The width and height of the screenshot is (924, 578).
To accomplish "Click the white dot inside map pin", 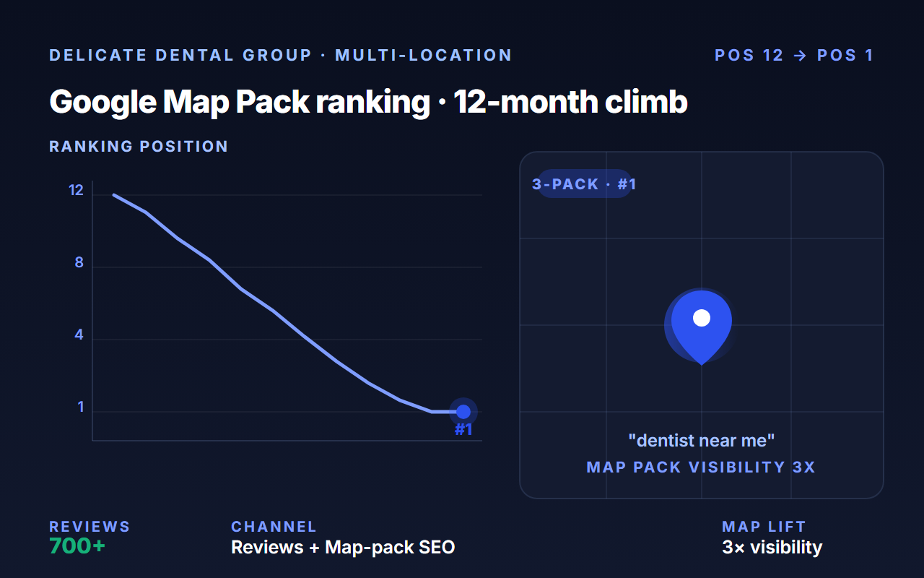I will tap(702, 318).
